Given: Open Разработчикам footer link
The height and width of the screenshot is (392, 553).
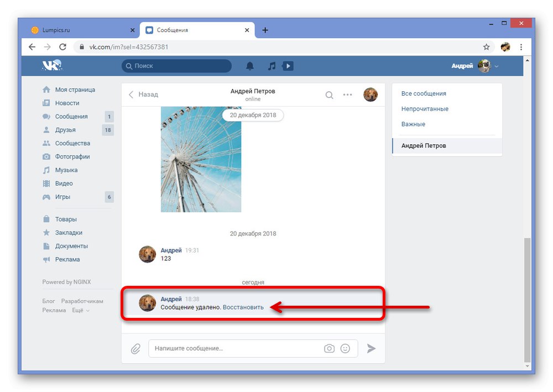Looking at the screenshot, I should click(x=82, y=301).
